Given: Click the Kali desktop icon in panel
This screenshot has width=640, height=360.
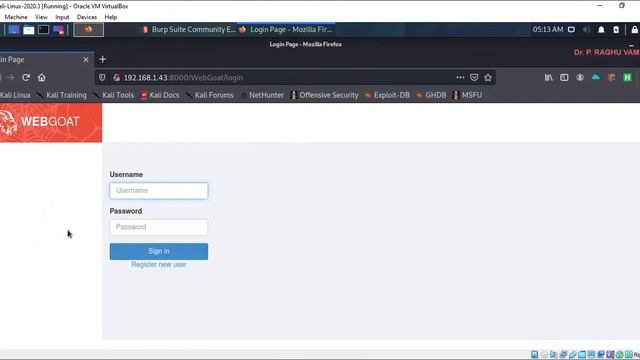Looking at the screenshot, I should coord(14,30).
